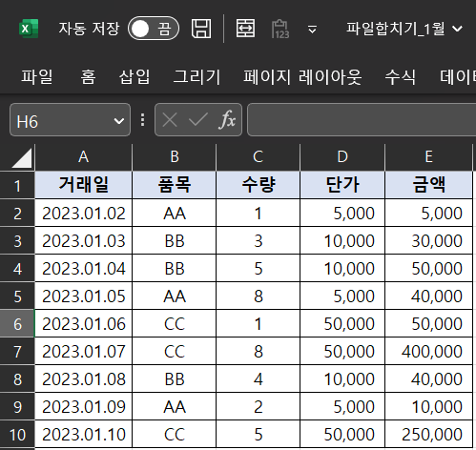Viewport: 476px width, 450px height.
Task: Open the 페이지 레이아웃 ribbon tab
Action: click(x=302, y=77)
